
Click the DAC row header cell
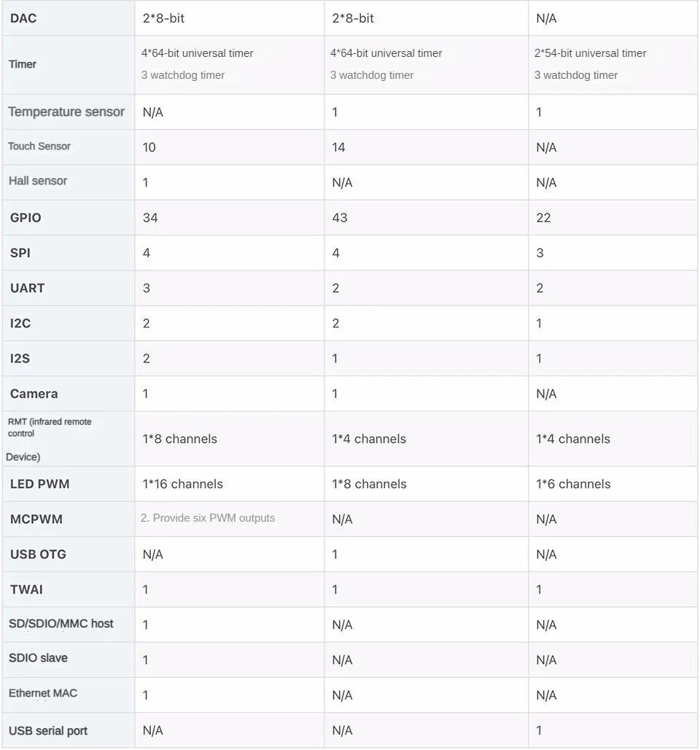click(69, 18)
